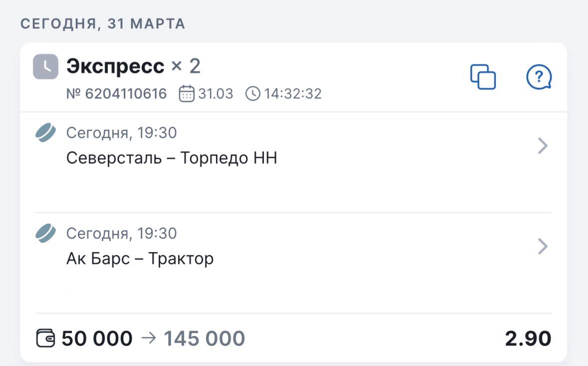The height and width of the screenshot is (366, 588).
Task: Click the Сегодня, 31 марта date header
Action: [x=103, y=24]
